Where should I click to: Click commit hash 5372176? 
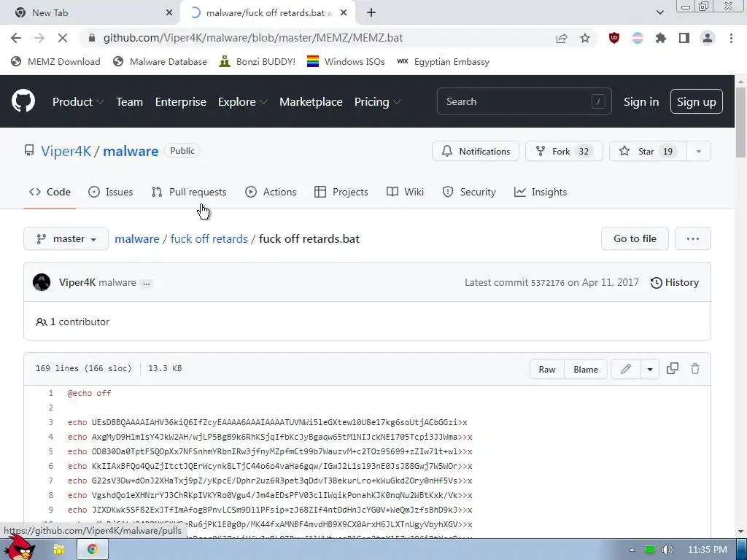547,283
